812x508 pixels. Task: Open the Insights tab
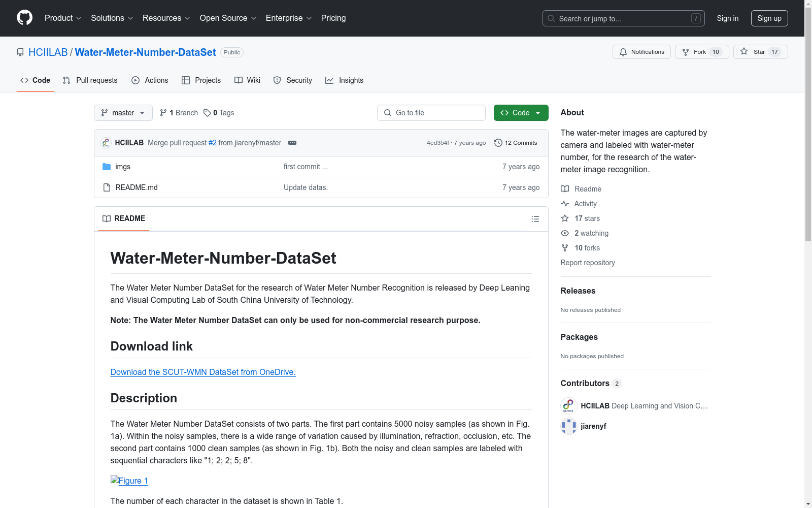tap(345, 80)
